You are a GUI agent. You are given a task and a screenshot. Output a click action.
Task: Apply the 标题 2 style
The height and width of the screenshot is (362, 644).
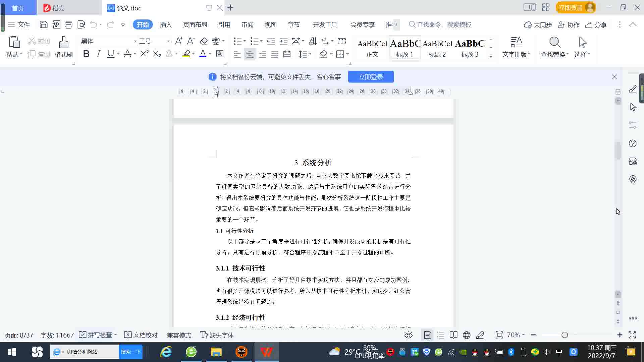[437, 48]
